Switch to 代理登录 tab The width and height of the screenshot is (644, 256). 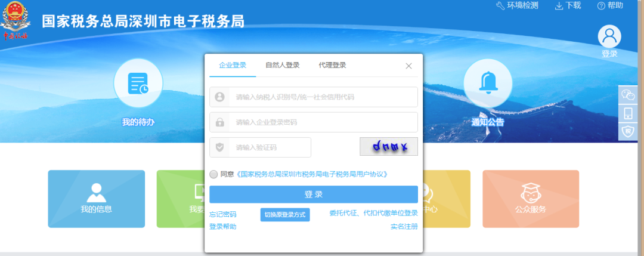click(332, 65)
